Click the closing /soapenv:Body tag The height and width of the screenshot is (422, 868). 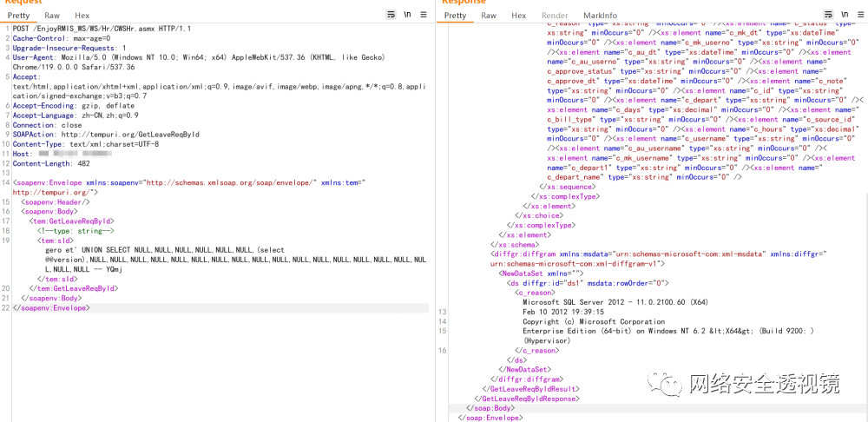coord(51,298)
